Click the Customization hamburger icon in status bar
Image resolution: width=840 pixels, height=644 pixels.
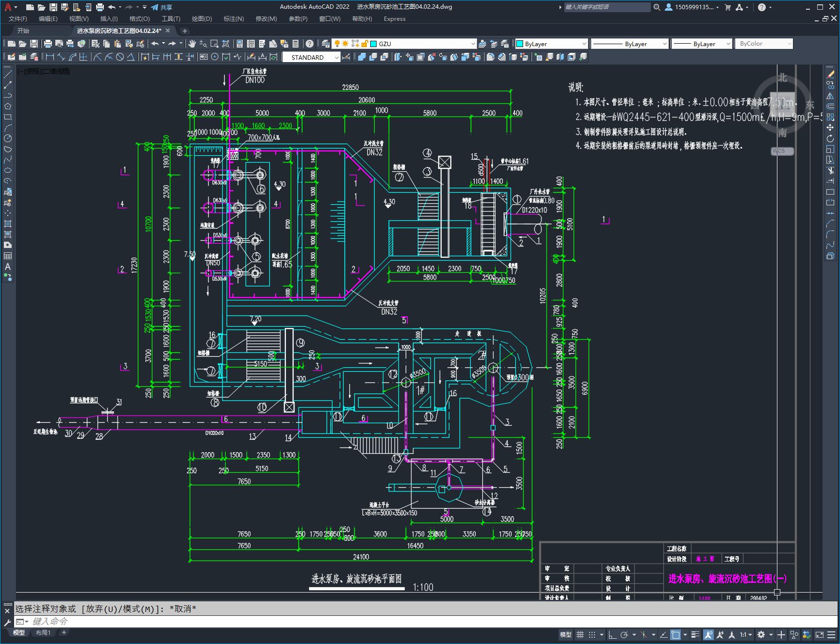[830, 635]
